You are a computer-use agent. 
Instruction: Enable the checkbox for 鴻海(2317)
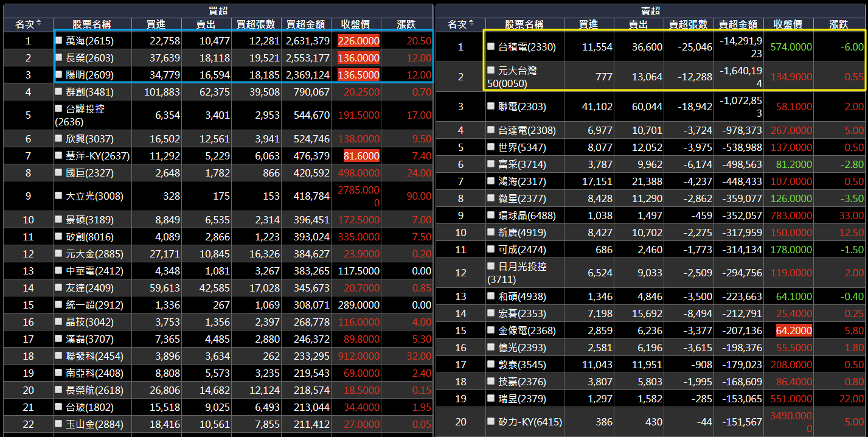pos(491,181)
